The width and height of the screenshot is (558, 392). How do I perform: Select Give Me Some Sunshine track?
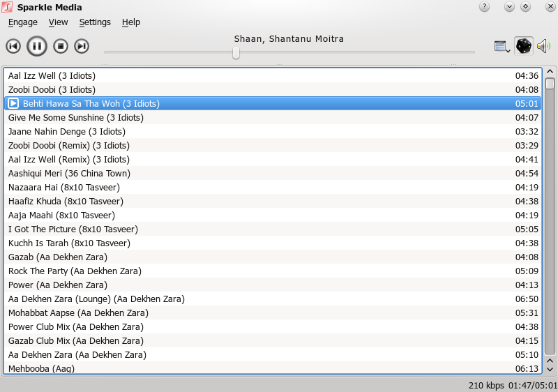point(273,117)
